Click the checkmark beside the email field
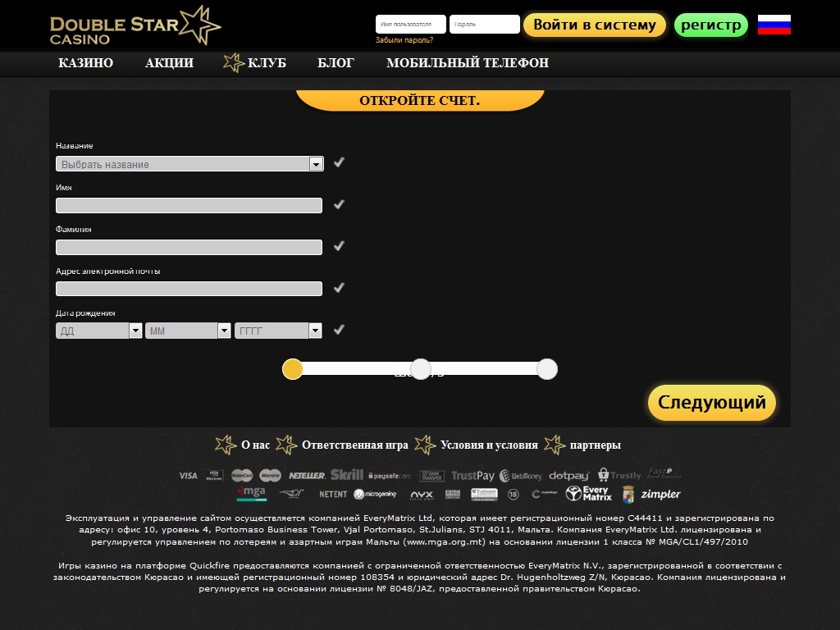Screen dimensions: 840x630 (339, 288)
